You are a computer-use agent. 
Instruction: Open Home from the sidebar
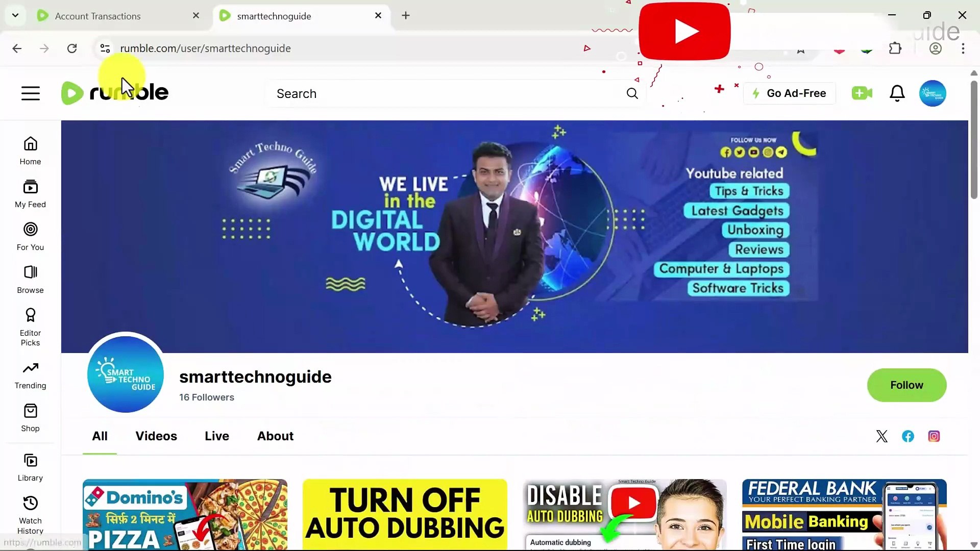(30, 149)
